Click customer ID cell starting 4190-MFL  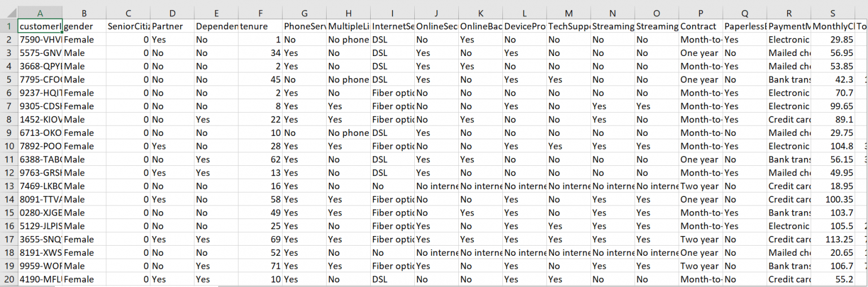pos(40,279)
